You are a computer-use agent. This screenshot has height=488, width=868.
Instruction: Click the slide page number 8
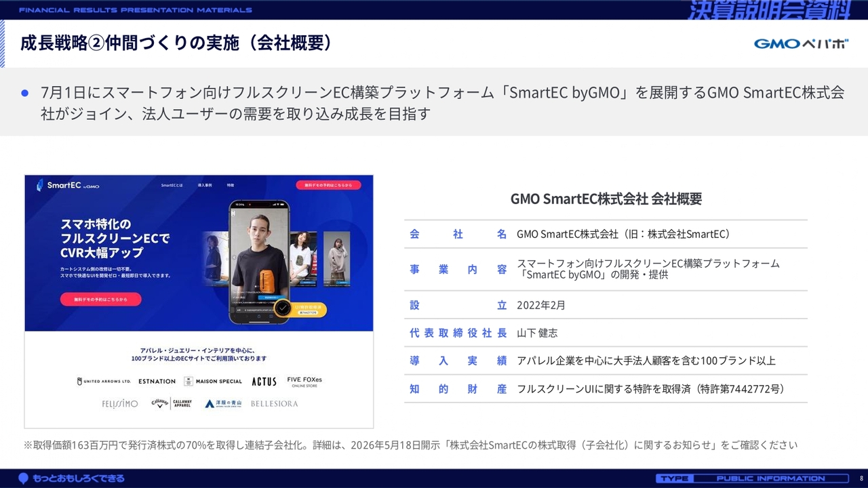[x=861, y=479]
